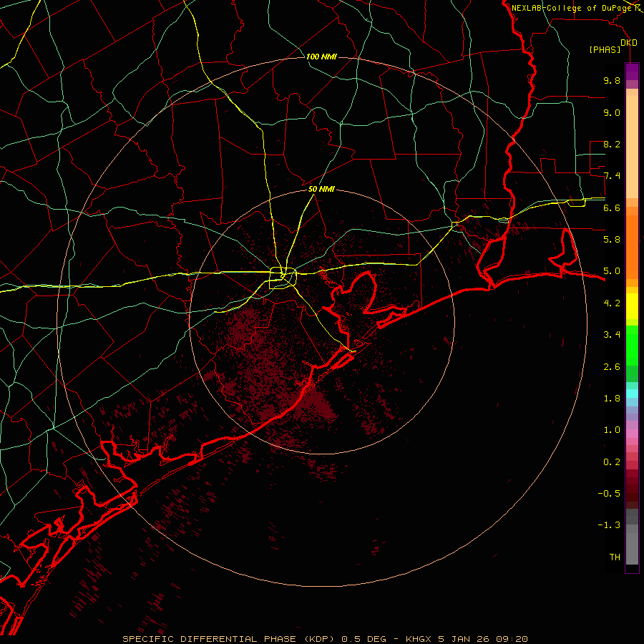This screenshot has height=644, width=644.
Task: Click the 6.6 value on the color scale
Action: pos(612,208)
